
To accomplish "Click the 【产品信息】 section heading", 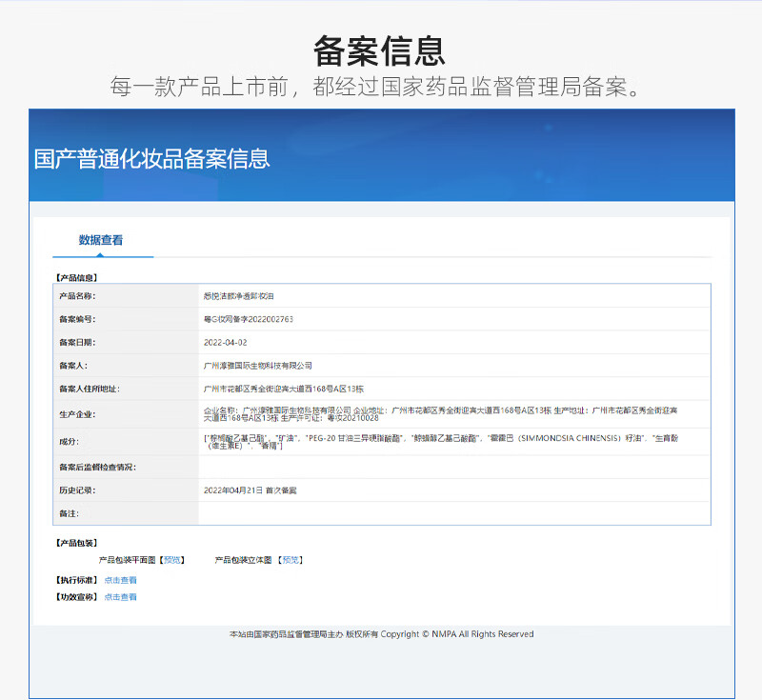I will [76, 278].
